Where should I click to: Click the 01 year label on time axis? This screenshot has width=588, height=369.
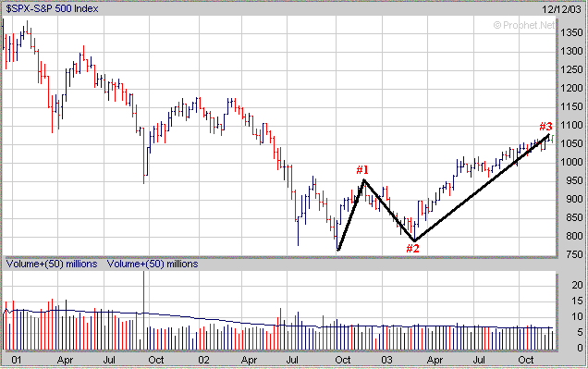click(17, 360)
